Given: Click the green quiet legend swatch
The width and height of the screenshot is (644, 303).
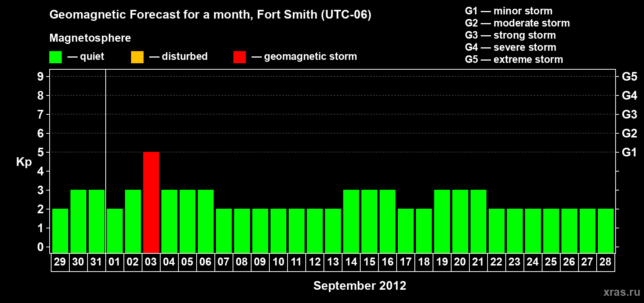Looking at the screenshot, I should click(x=55, y=57).
